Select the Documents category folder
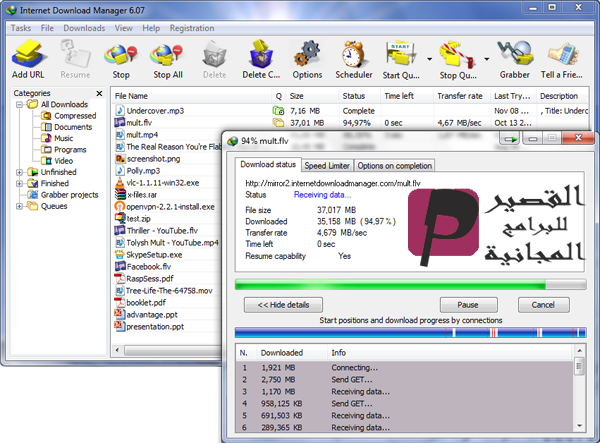This screenshot has height=443, width=600. [67, 127]
